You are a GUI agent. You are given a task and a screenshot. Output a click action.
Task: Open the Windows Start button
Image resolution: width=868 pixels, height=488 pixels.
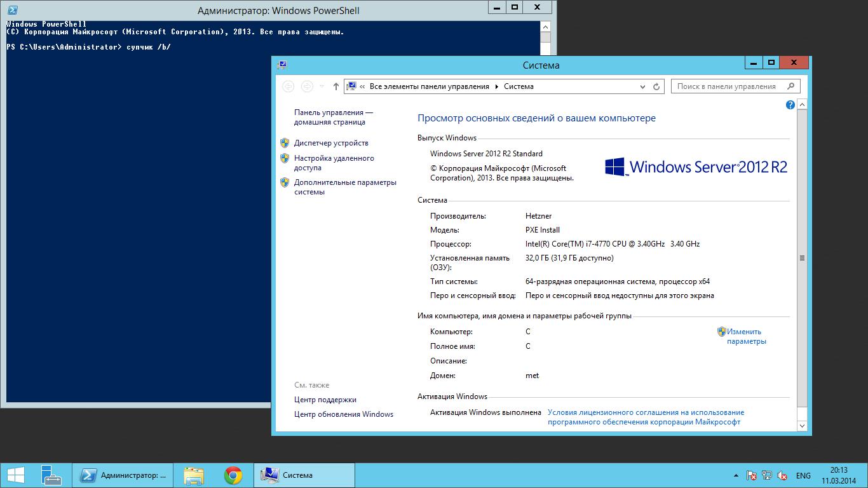(16, 475)
